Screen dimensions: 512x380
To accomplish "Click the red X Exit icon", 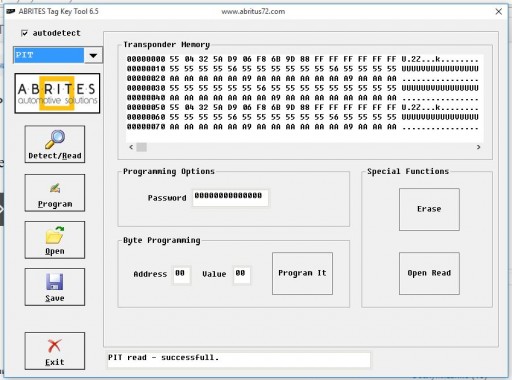I will [x=54, y=346].
